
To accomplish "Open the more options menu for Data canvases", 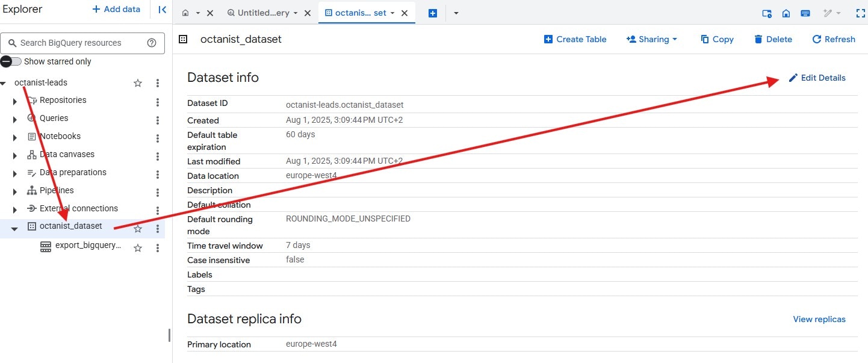I will point(158,157).
